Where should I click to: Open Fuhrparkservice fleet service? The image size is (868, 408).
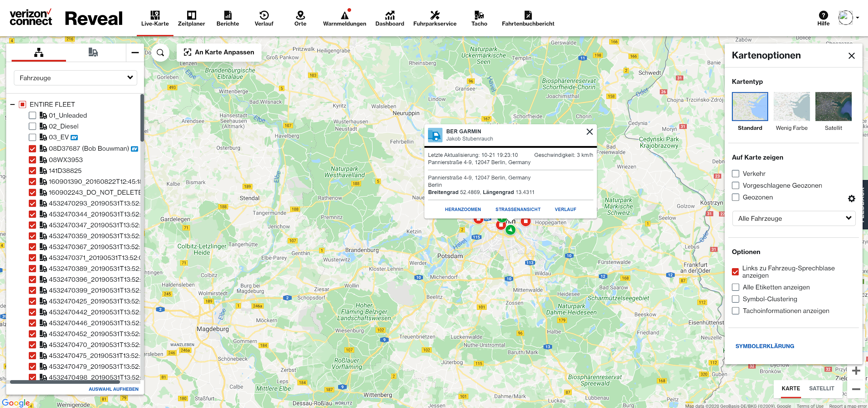click(x=435, y=18)
